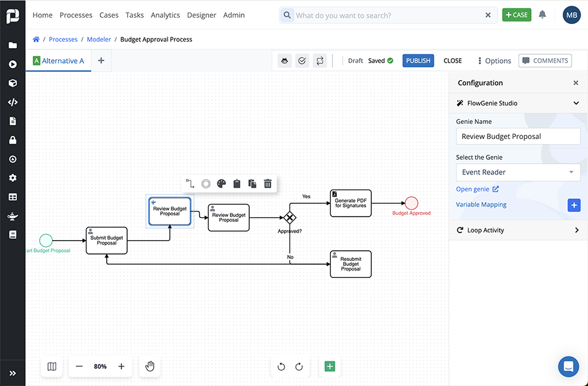Copy the node with the duplicate icon
Viewport: 588px width, 386px height.
pyautogui.click(x=252, y=183)
